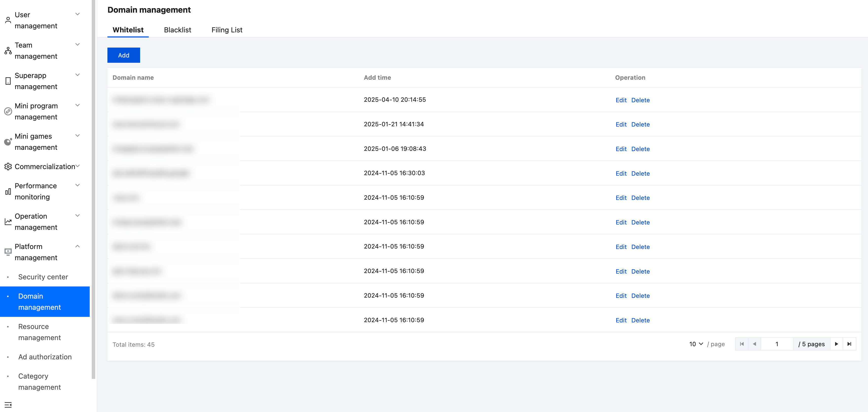Click the Commercialization gear icon
Viewport: 868px width, 412px height.
coord(8,167)
